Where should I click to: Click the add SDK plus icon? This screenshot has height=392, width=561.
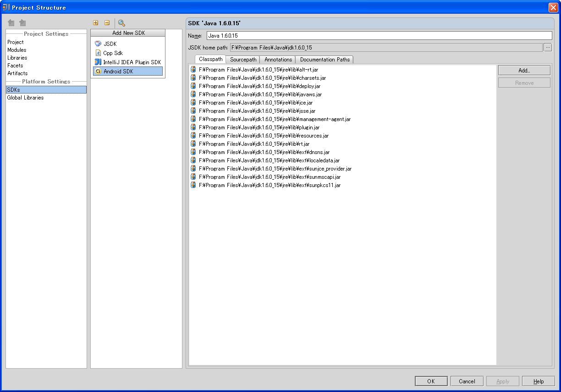[x=95, y=23]
